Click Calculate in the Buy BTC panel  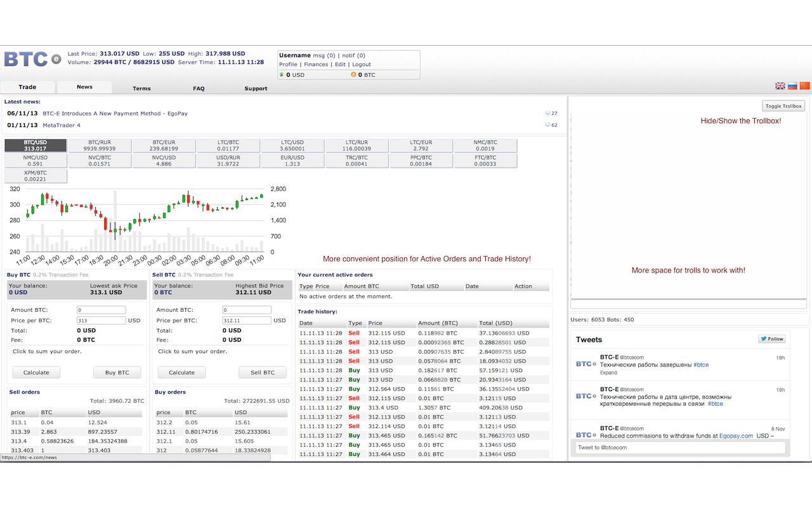36,373
